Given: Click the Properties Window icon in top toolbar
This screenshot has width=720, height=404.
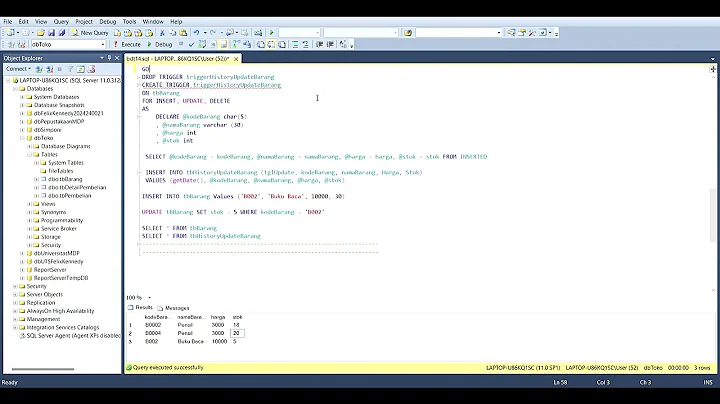Looking at the screenshot, I should 522,33.
